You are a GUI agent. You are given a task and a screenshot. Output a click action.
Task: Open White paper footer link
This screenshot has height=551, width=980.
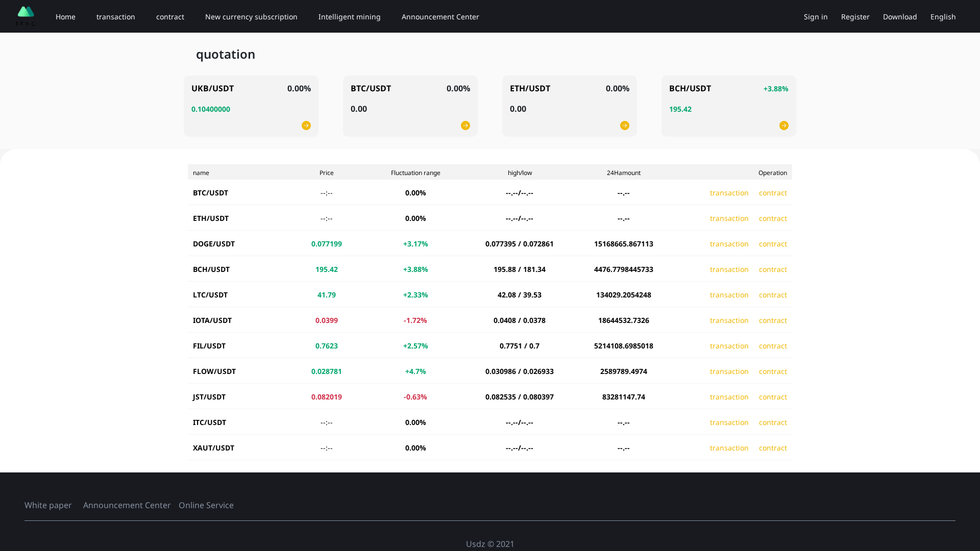pos(48,505)
